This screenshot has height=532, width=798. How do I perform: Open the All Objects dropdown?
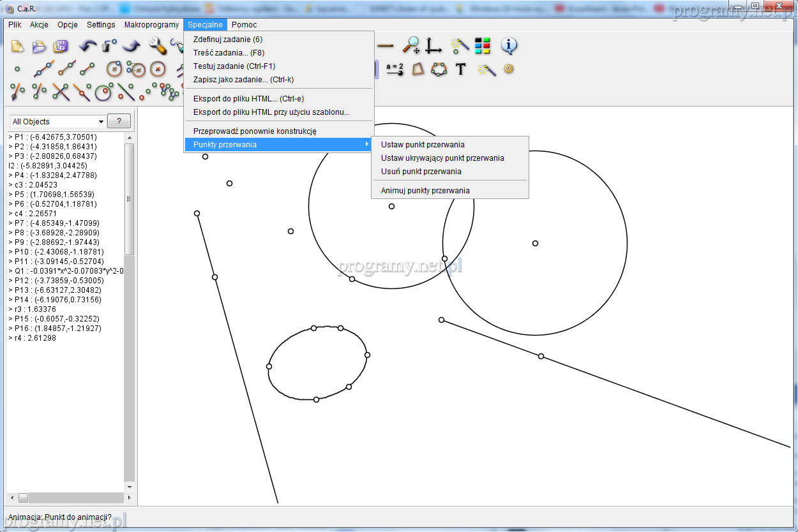point(57,121)
